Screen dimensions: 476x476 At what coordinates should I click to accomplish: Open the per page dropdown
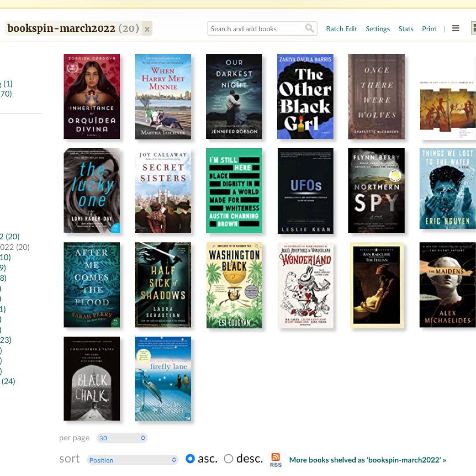coord(122,438)
